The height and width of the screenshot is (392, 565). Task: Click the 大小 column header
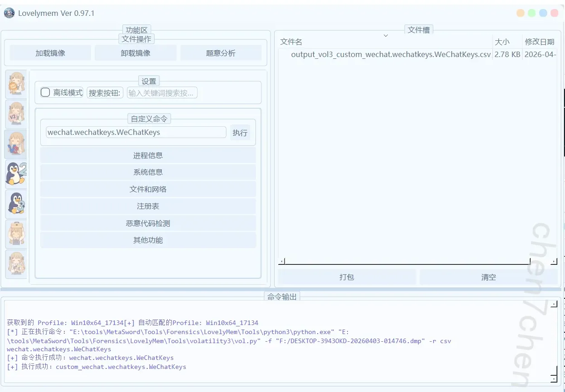pyautogui.click(x=502, y=42)
